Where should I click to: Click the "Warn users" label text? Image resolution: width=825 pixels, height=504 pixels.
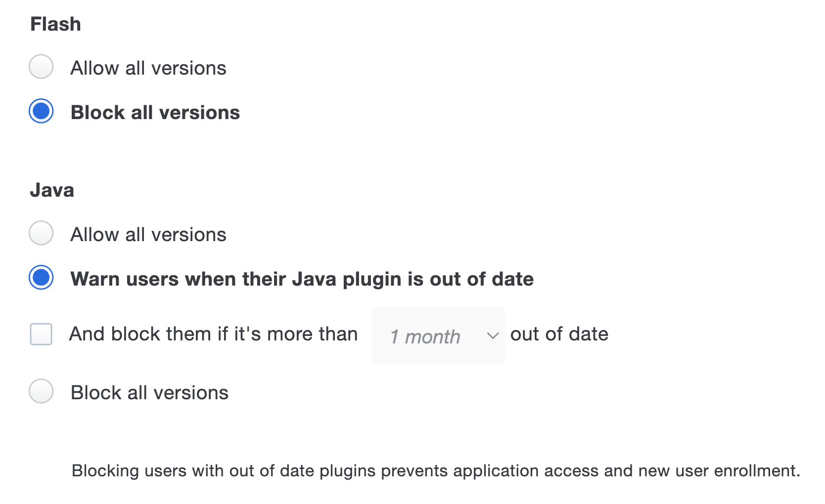click(302, 279)
